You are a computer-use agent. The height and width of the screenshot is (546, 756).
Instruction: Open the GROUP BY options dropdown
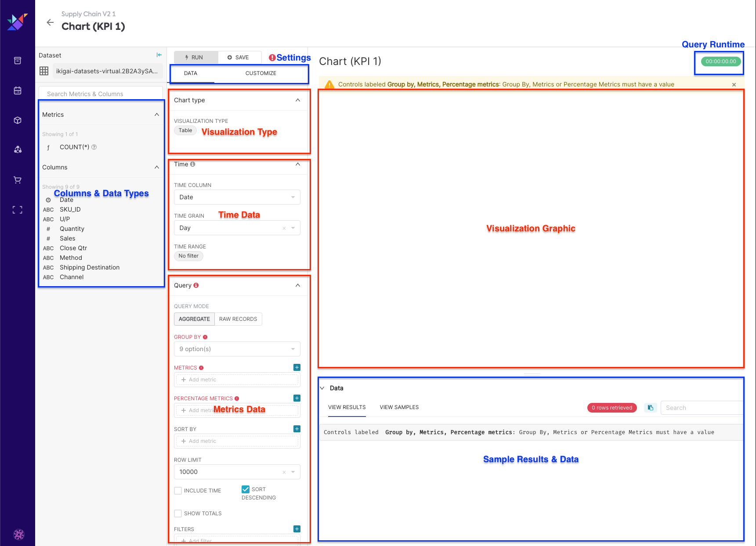(x=237, y=349)
